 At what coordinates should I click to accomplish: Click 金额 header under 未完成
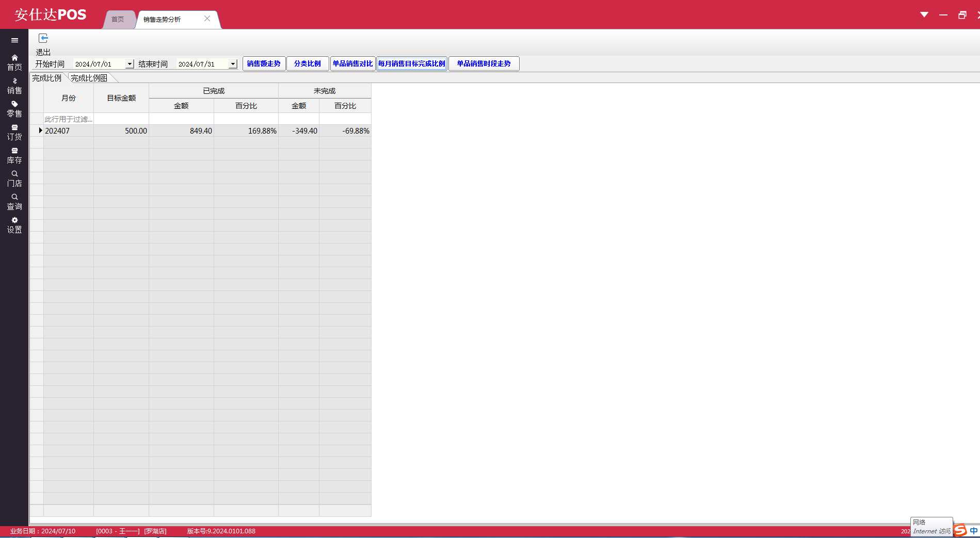tap(299, 106)
